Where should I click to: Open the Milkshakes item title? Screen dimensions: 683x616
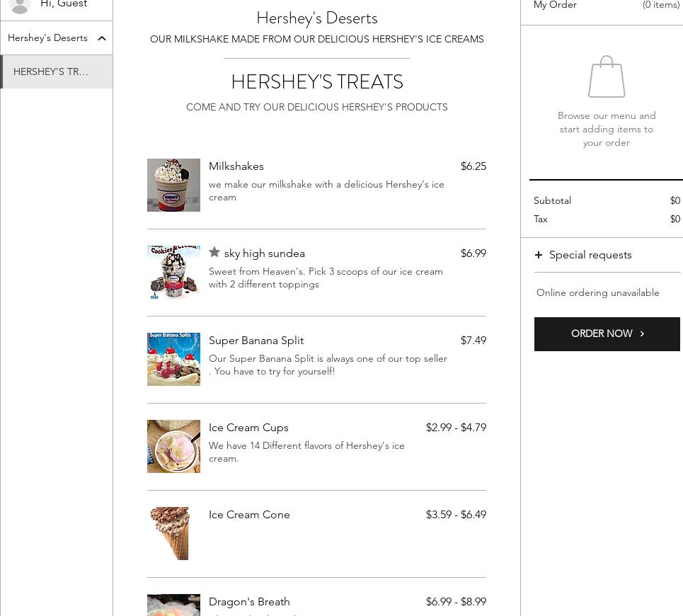(x=236, y=166)
